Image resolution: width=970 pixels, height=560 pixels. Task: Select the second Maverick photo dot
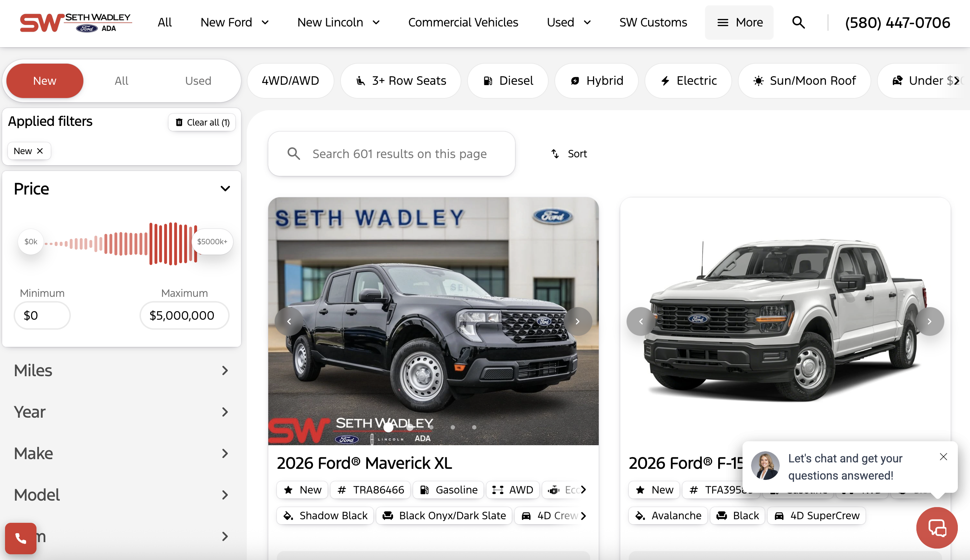click(x=410, y=427)
